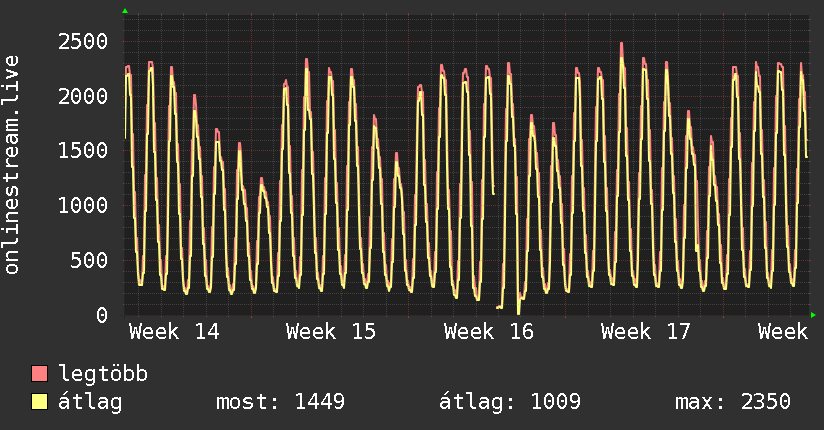Viewport: 824px width, 430px height.
Task: Click the onlinestream.live vertical axis title
Action: click(12, 165)
